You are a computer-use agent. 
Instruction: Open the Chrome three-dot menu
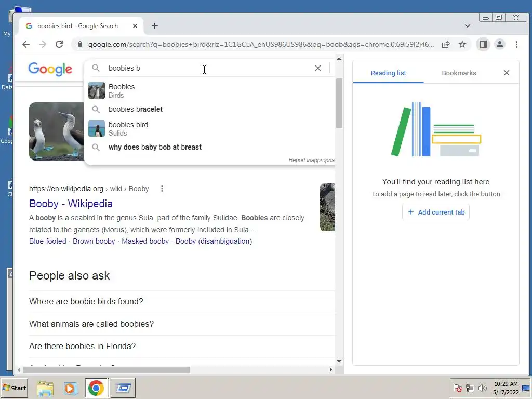516,44
